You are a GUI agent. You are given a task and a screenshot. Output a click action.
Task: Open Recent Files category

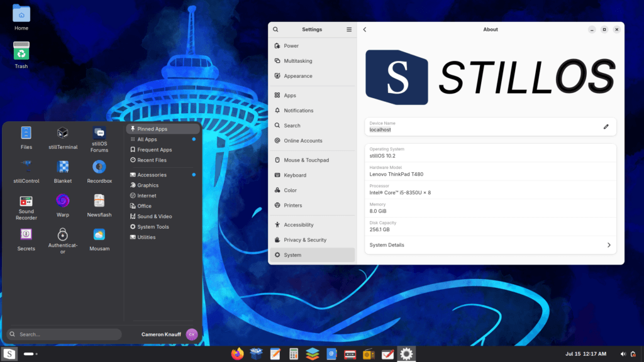(x=163, y=160)
